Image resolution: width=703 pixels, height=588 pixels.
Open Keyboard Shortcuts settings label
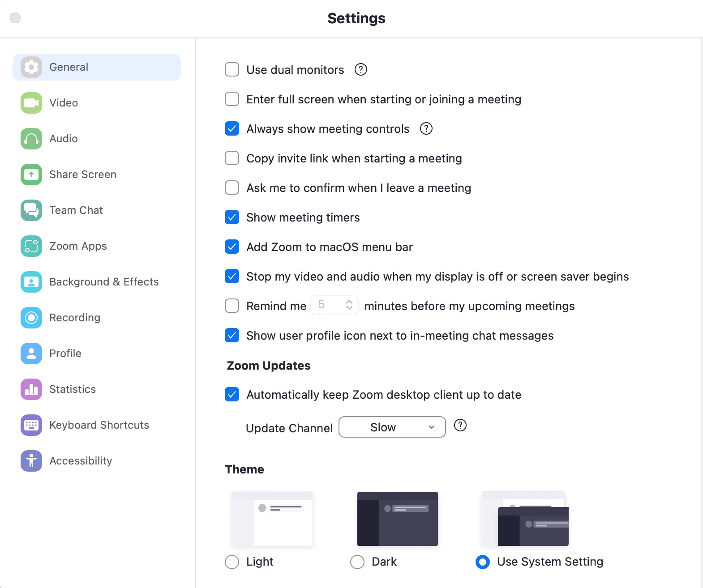99,425
